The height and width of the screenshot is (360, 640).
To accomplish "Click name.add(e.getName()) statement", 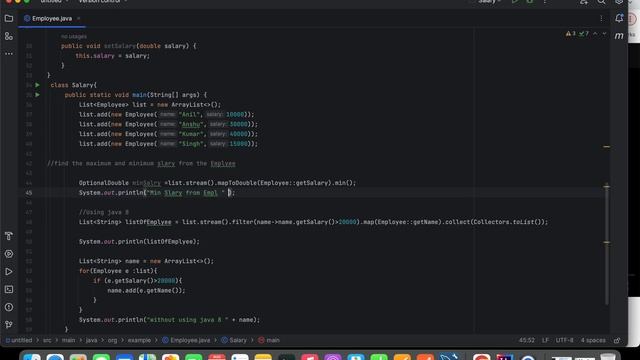I will coord(146,291).
